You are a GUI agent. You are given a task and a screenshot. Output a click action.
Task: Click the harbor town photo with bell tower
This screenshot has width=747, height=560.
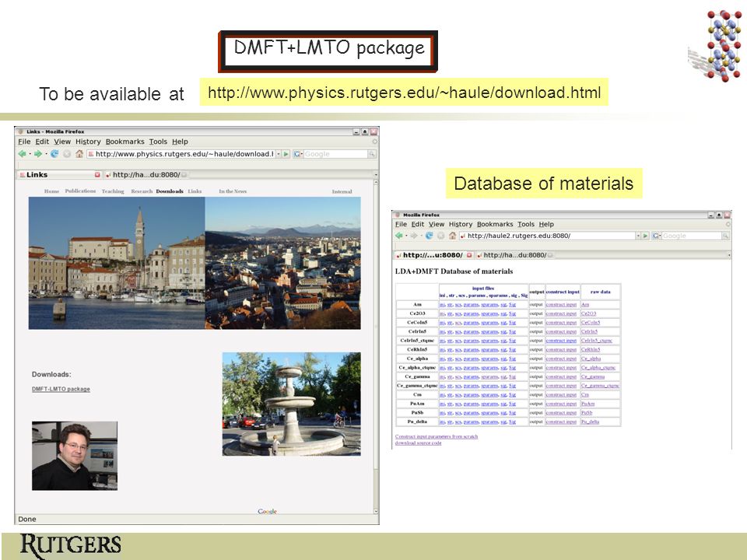117,264
